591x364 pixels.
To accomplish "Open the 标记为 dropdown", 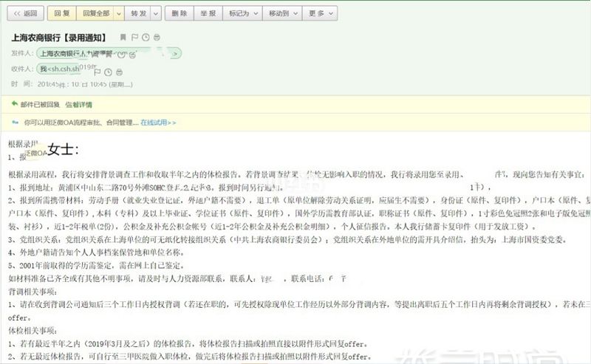I will (x=243, y=13).
